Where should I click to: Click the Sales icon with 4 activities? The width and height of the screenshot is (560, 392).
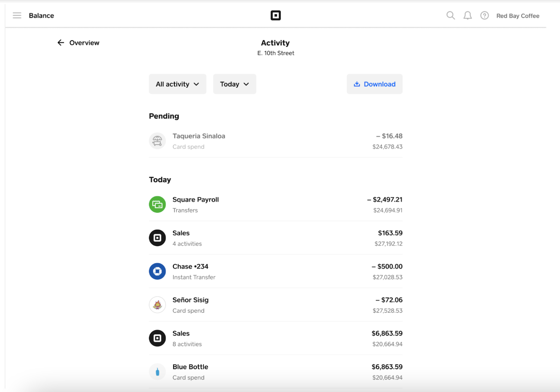pos(157,238)
